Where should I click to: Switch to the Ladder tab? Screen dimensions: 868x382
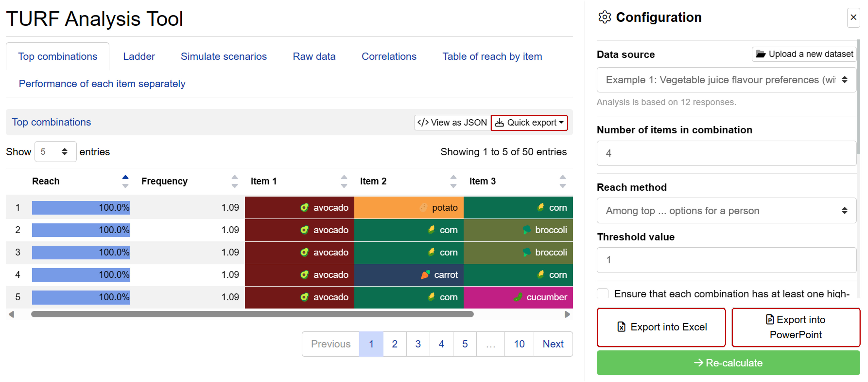pos(139,56)
